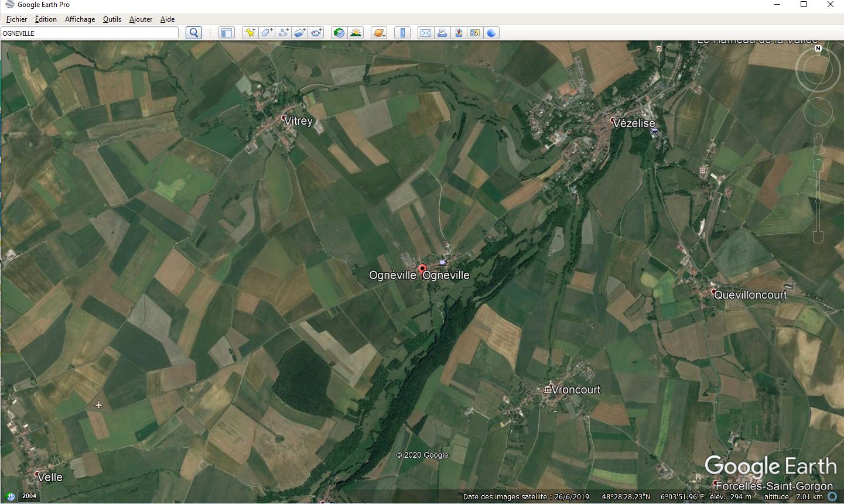Open the planets switcher dropdown
The width and height of the screenshot is (844, 504).
(379, 33)
